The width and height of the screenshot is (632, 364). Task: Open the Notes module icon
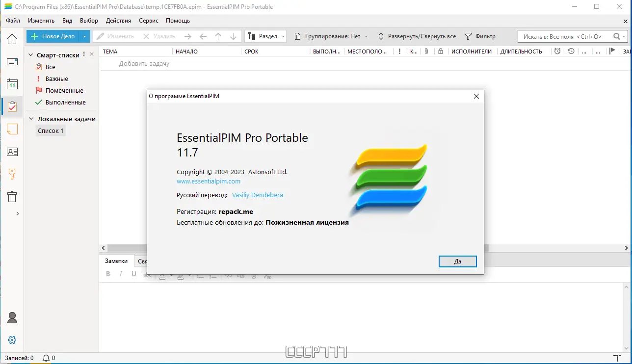12,129
